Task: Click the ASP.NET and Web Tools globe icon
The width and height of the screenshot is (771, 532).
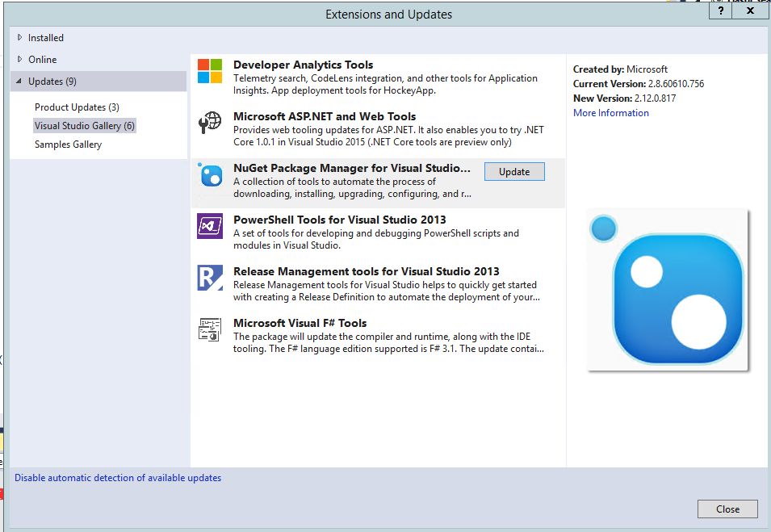Action: point(210,123)
